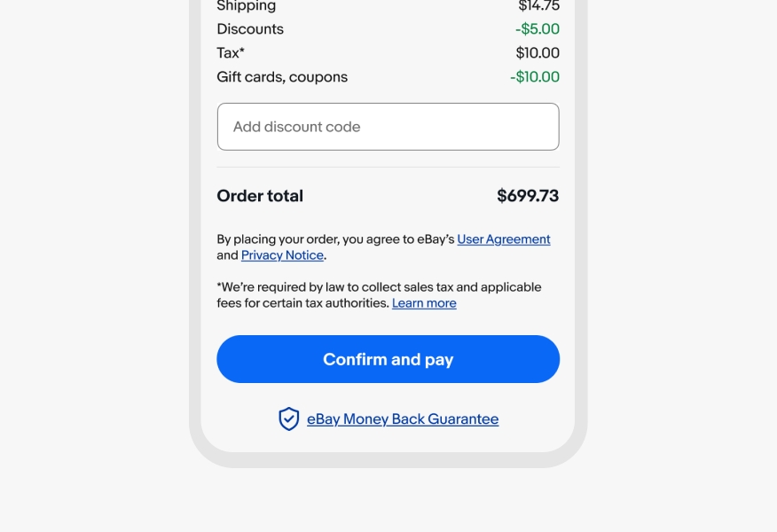777x532 pixels.
Task: View the Privacy Notice
Action: pyautogui.click(x=282, y=255)
